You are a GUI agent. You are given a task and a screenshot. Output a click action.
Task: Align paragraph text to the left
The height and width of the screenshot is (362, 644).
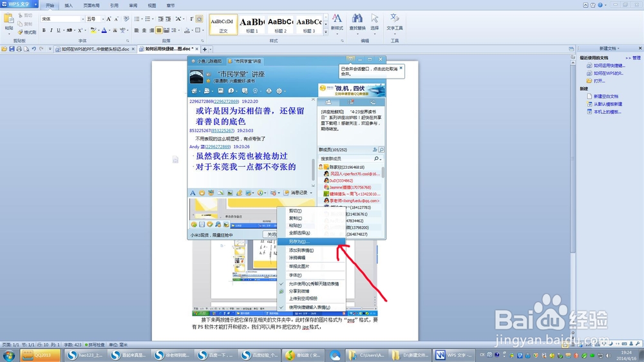coord(137,30)
